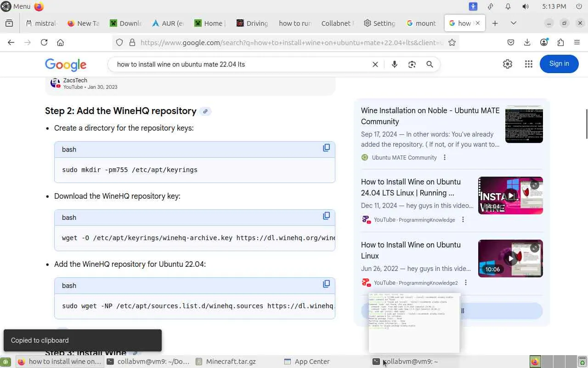Screen dimensions: 588x368
Task: Open 'How to Install Wine on Ubuntu Linux' result
Action: (411, 250)
